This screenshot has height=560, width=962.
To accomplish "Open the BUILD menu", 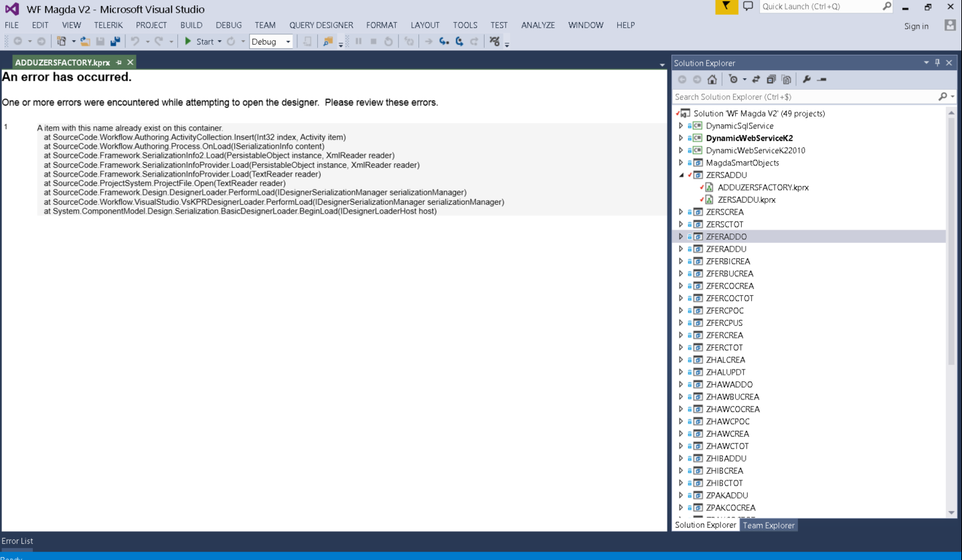I will [x=191, y=25].
